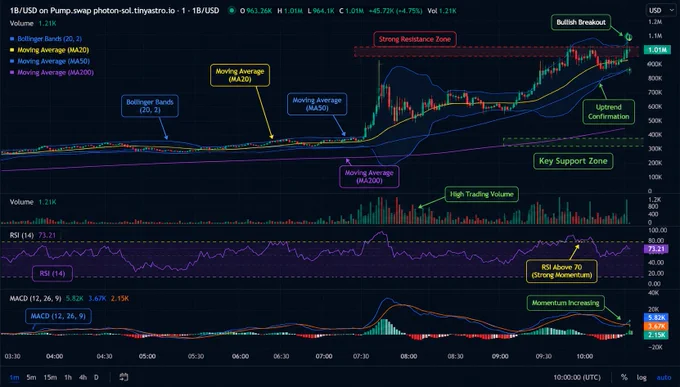Click the 04:00 time axis label
Viewport: 680px width, 387px height.
coord(54,356)
